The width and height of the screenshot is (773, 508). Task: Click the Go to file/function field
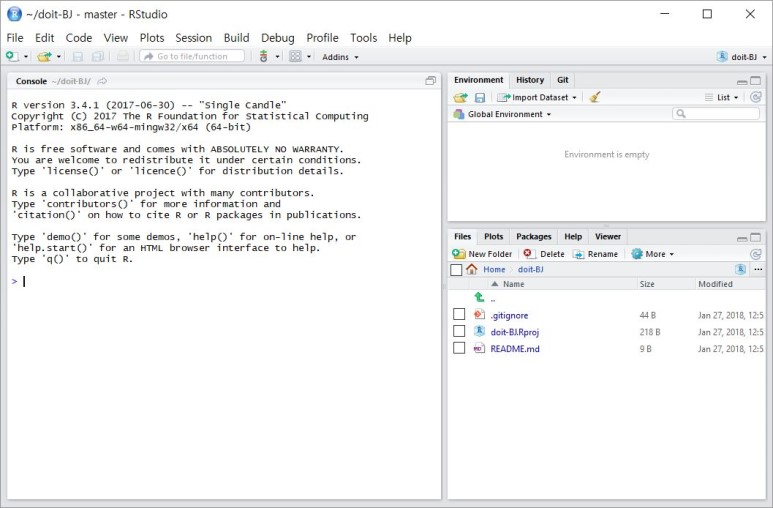click(x=192, y=56)
